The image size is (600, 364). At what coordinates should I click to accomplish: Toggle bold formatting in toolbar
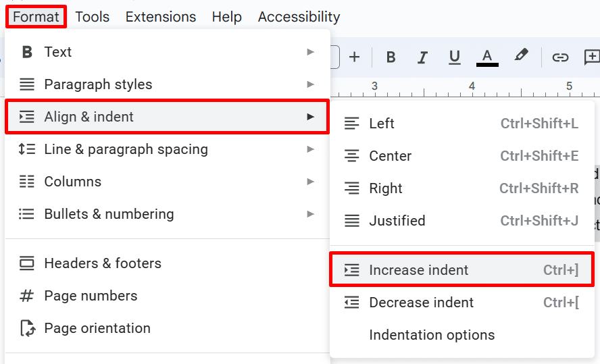[x=391, y=57]
